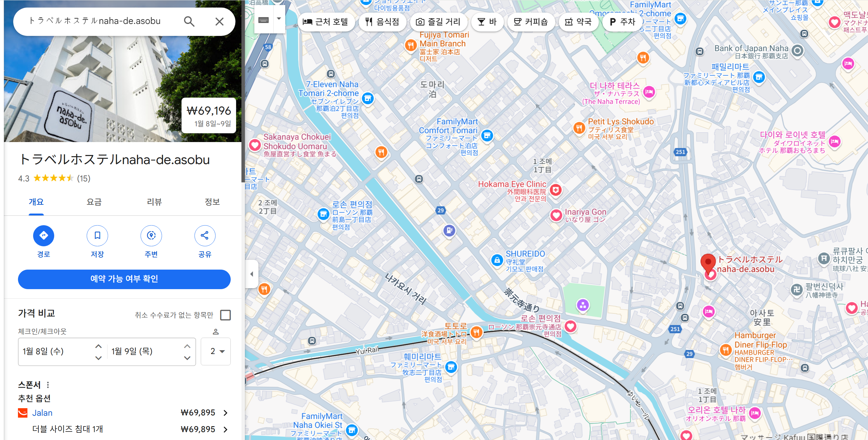Switch to the 리뷰 tab
Viewport: 868px width, 440px height.
(x=154, y=202)
